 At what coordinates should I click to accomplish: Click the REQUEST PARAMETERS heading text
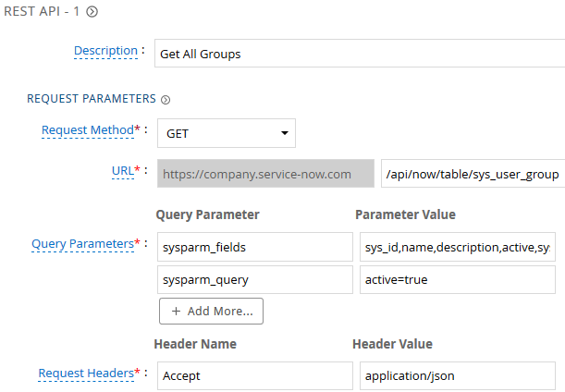[92, 99]
